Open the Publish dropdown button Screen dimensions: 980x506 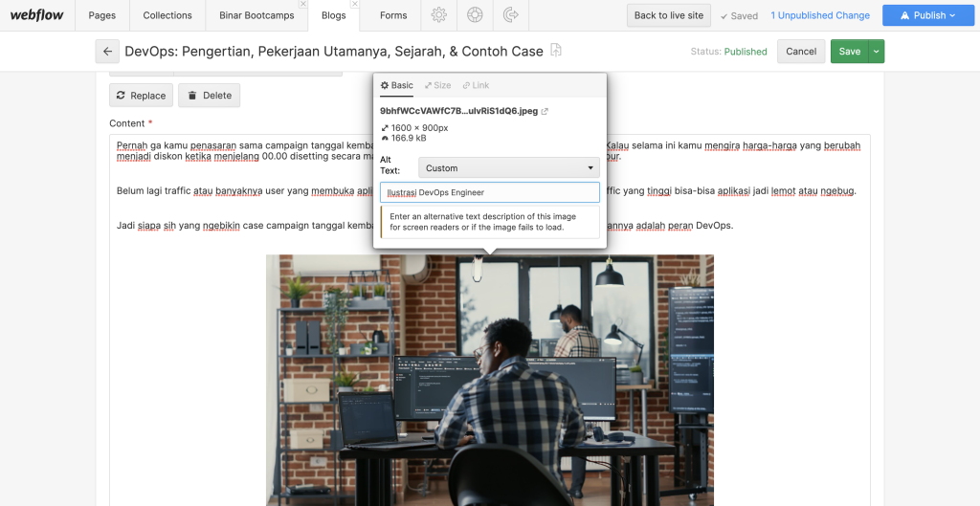(x=927, y=15)
